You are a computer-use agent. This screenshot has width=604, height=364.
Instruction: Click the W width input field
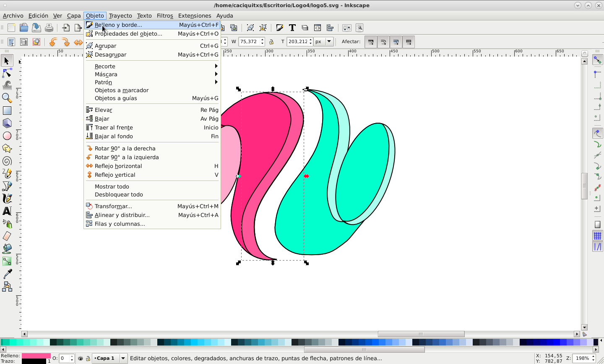click(249, 41)
